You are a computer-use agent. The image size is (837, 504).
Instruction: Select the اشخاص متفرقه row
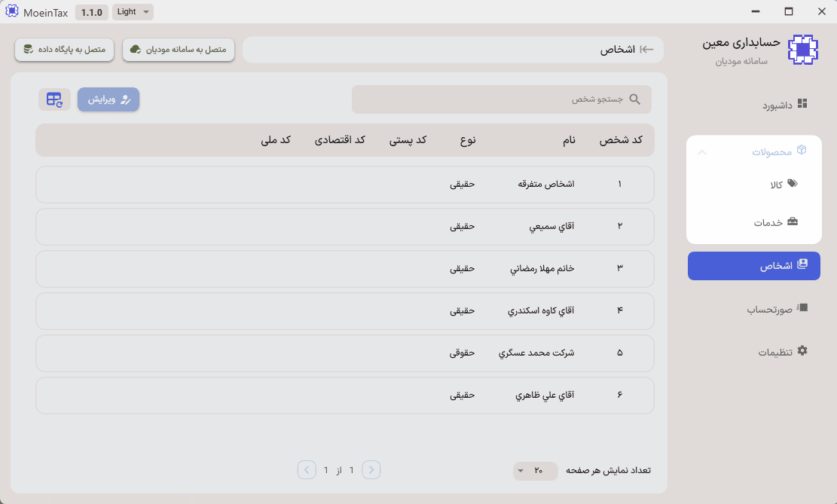coord(345,184)
